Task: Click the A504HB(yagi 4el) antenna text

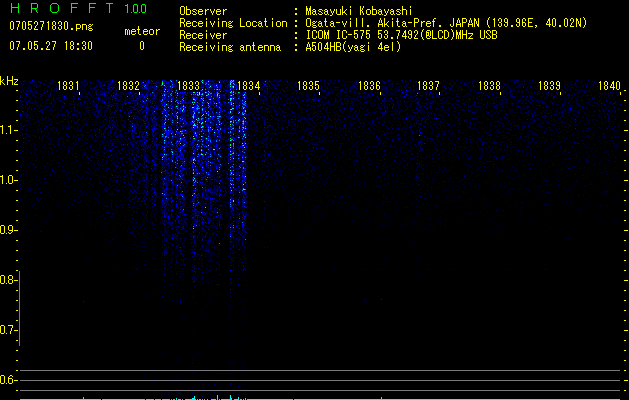Action: [x=353, y=47]
